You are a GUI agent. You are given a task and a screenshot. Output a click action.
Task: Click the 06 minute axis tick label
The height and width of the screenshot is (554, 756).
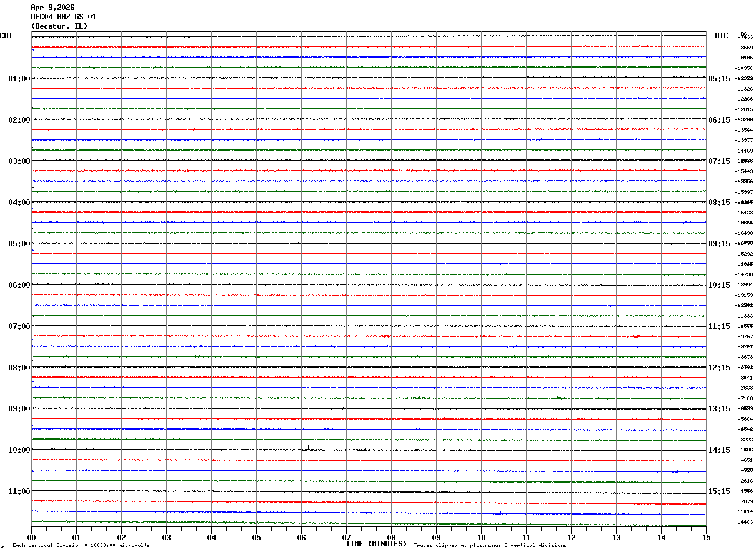(x=301, y=537)
